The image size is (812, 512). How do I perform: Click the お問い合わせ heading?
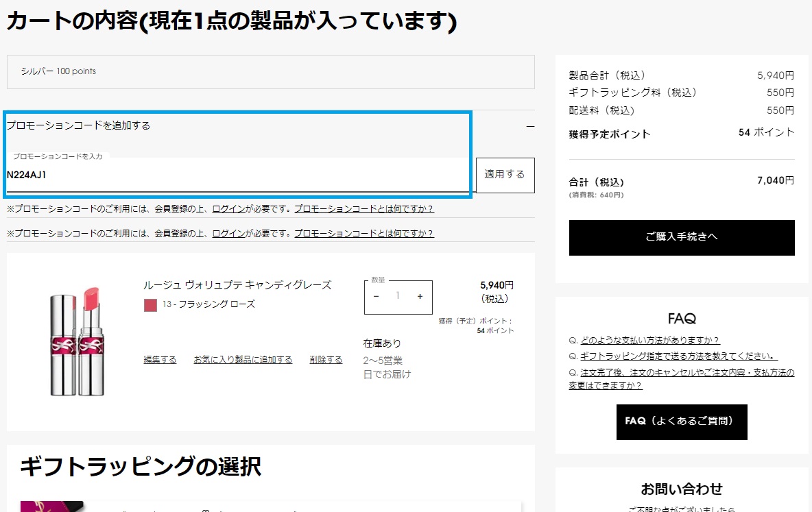click(x=682, y=489)
